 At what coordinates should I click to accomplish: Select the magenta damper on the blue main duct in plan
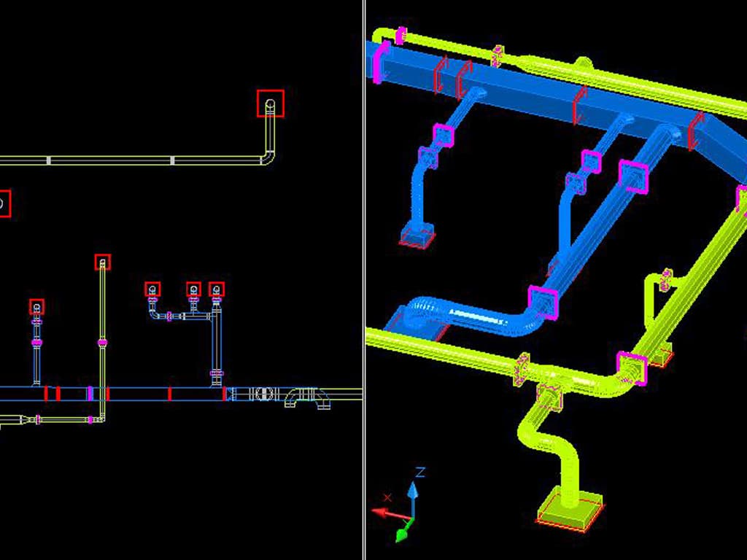coord(90,394)
